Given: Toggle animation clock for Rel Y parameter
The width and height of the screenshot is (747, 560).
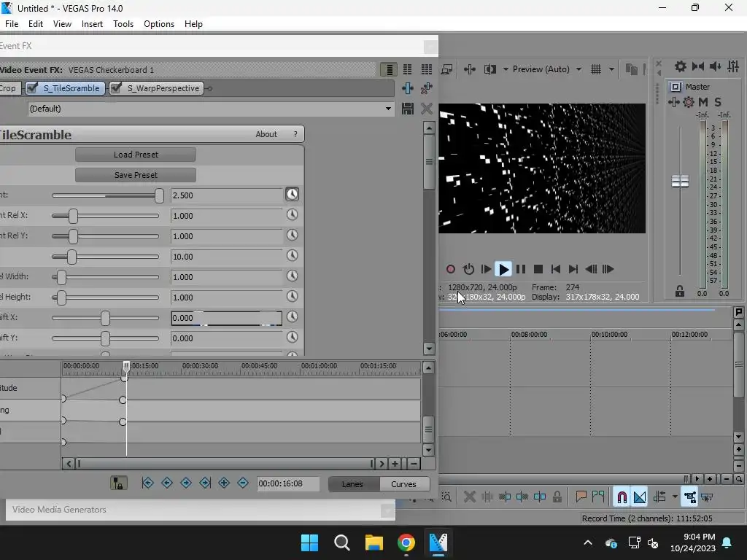Looking at the screenshot, I should coord(292,236).
